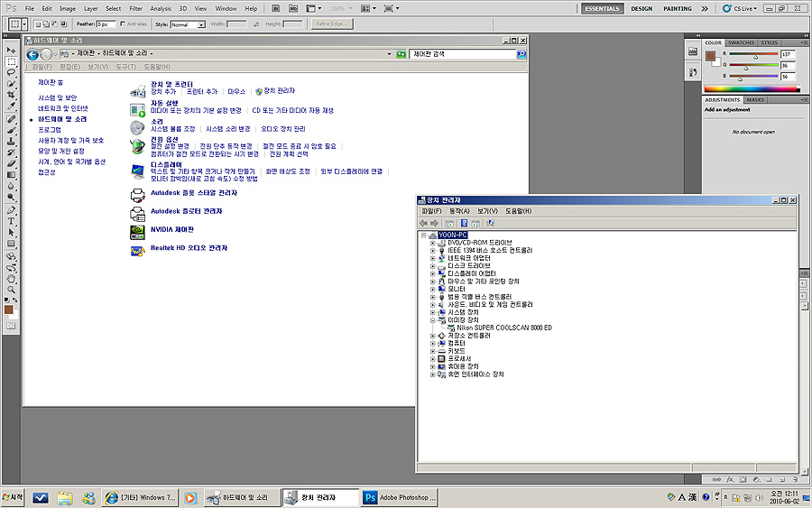This screenshot has height=508, width=812.
Task: Select the Type tool
Action: pyautogui.click(x=12, y=220)
